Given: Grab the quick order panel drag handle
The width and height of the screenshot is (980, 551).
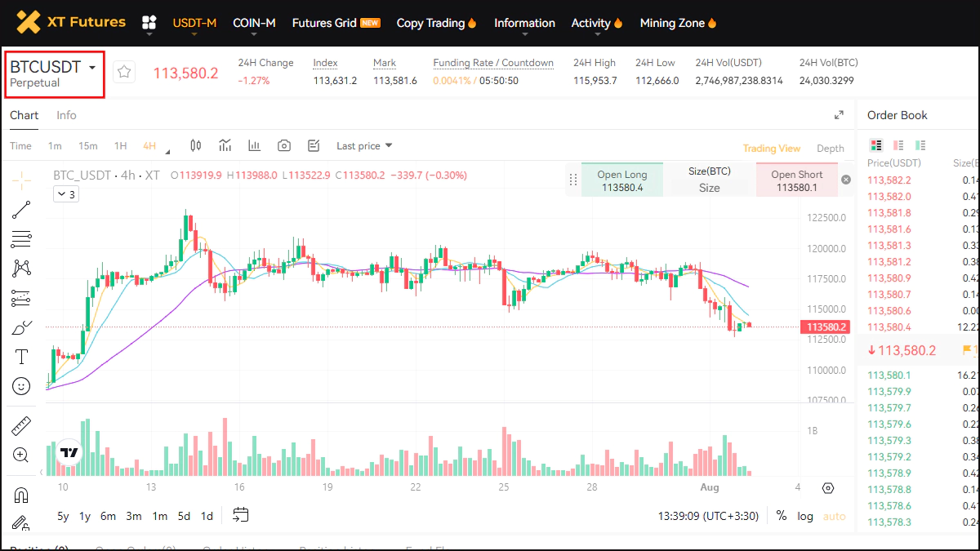Looking at the screenshot, I should pos(572,180).
